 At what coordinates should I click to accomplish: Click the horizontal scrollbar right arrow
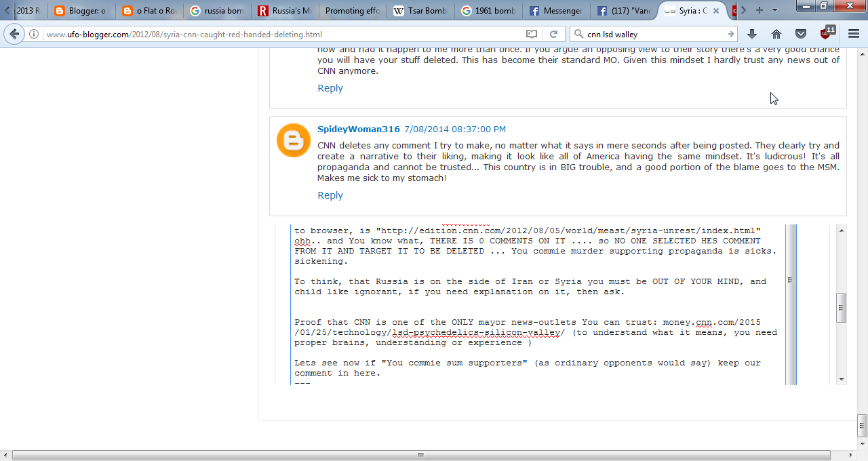click(x=851, y=455)
